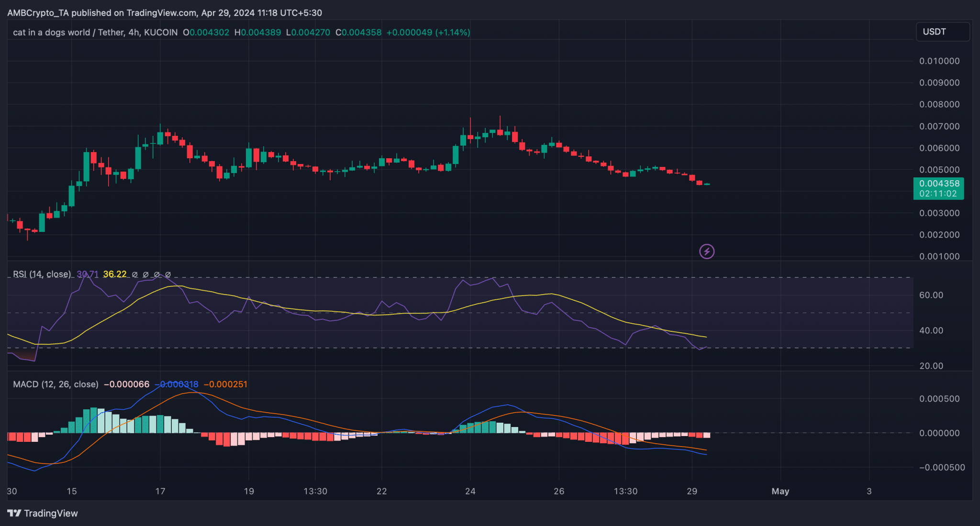980x526 pixels.
Task: Click the change value +0.000049 (+1.14%)
Action: click(x=428, y=33)
